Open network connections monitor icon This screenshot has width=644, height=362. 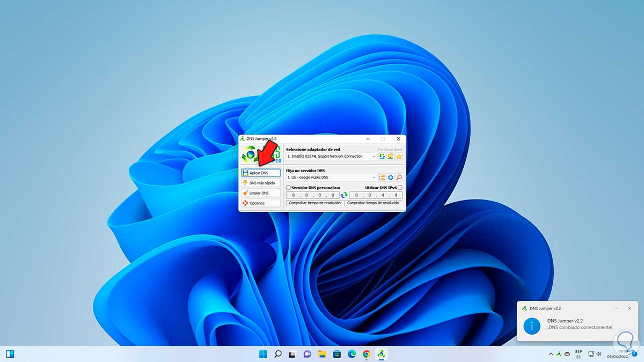tap(391, 157)
